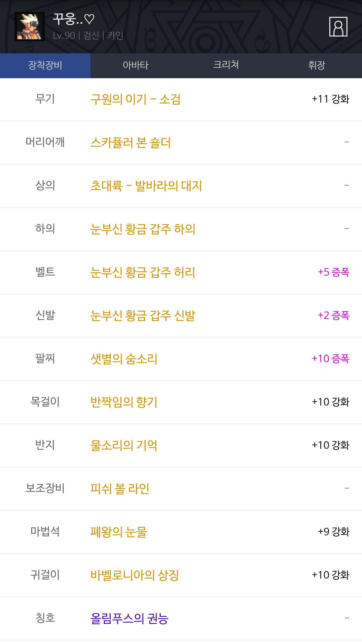
Task: Open shoulder item 스카퓰러 본 숄더
Action: (131, 143)
